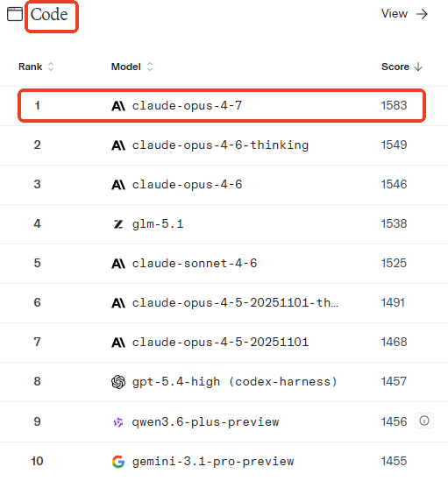
Task: Click the Rank column header
Action: tap(31, 67)
